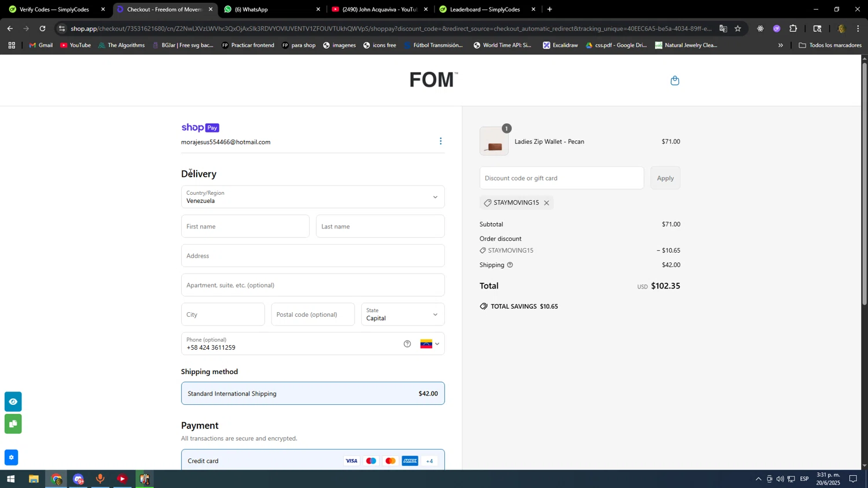Click the address bar URL
The height and width of the screenshot is (488, 868).
[391, 28]
